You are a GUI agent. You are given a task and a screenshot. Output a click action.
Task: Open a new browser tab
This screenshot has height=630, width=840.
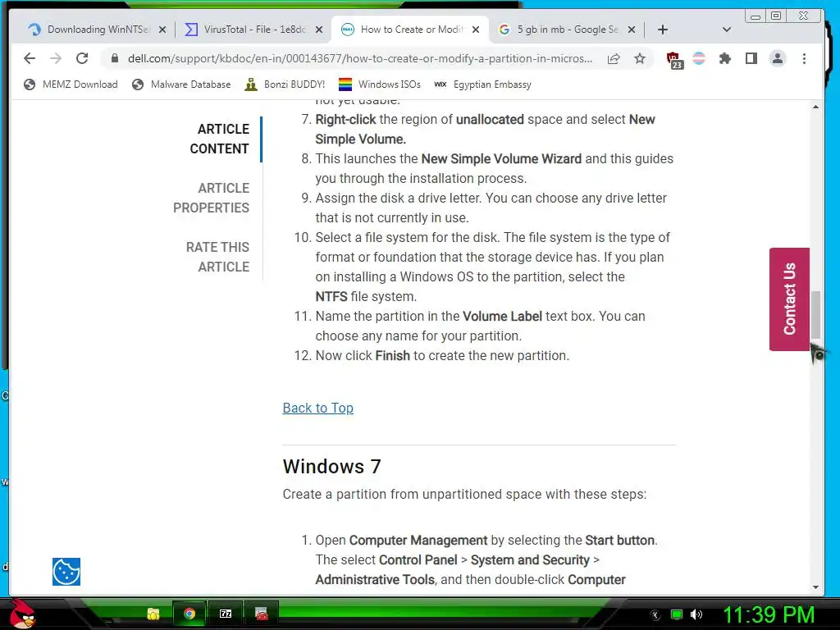[663, 30]
